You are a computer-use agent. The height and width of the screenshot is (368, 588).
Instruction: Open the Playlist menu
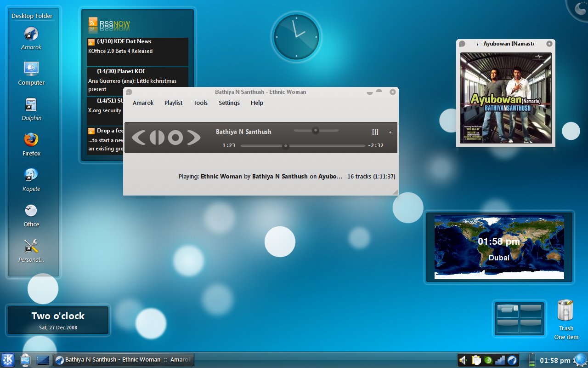pos(173,103)
